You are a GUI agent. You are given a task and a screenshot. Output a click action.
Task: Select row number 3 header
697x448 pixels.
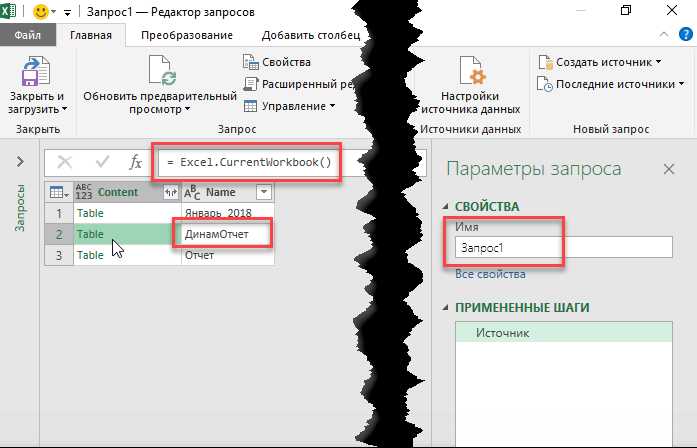pyautogui.click(x=59, y=255)
